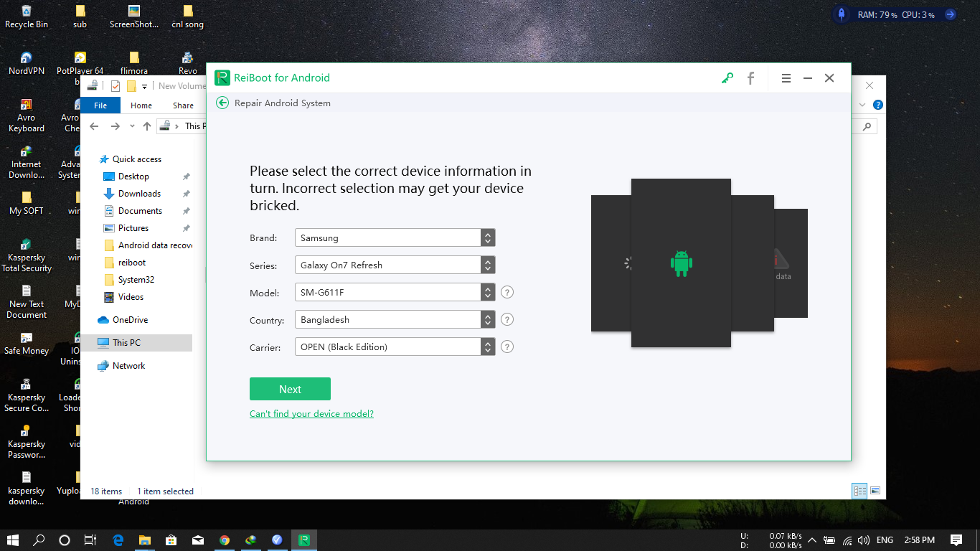Go back using the Repair Android System arrow
This screenshot has height=551, width=980.
pyautogui.click(x=222, y=103)
